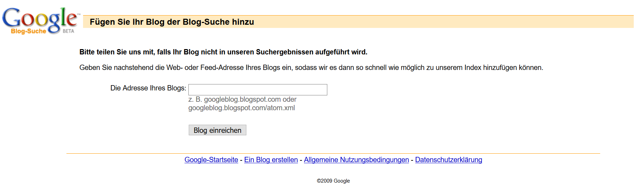Click the label Die Adresse Ihres Blogs:
Viewport: 644px width, 195px height.
148,88
